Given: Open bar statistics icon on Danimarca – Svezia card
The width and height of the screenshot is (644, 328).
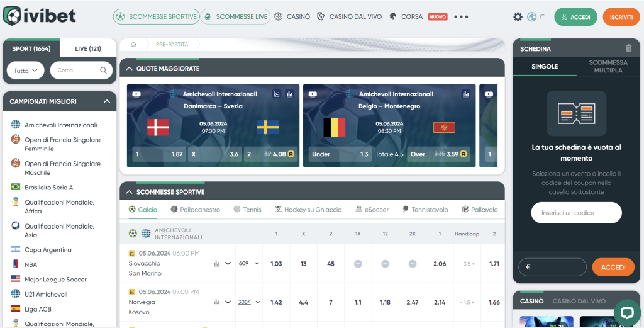Looking at the screenshot, I should (289, 94).
